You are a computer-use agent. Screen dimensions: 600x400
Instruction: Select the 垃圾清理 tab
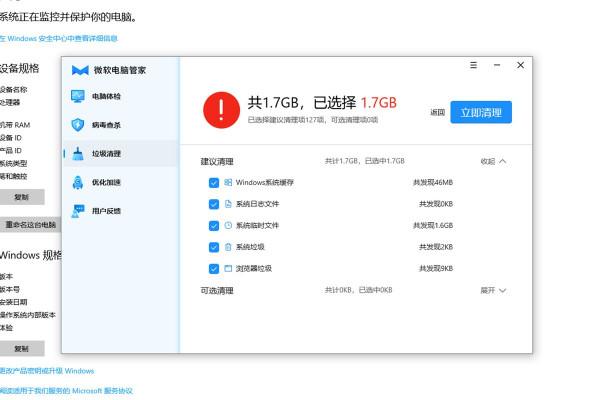tap(121, 153)
